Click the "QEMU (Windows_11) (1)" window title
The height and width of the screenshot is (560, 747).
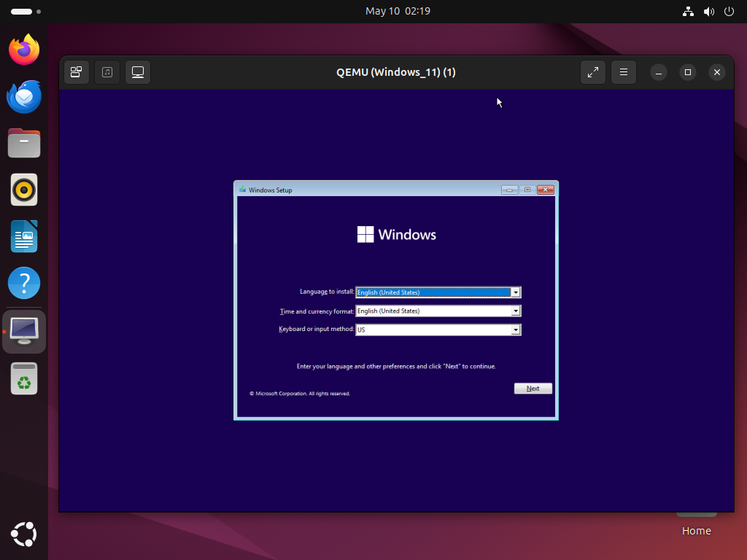click(396, 72)
